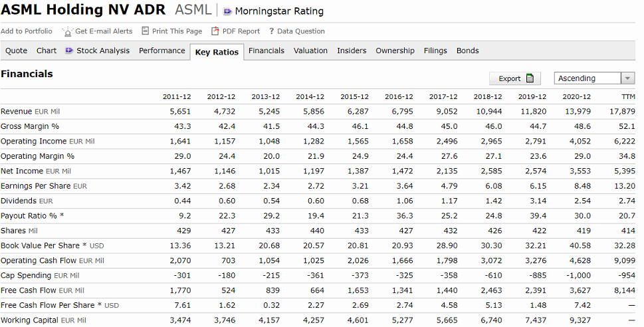The height and width of the screenshot is (327, 644).
Task: Open the Insiders tab
Action: (352, 51)
